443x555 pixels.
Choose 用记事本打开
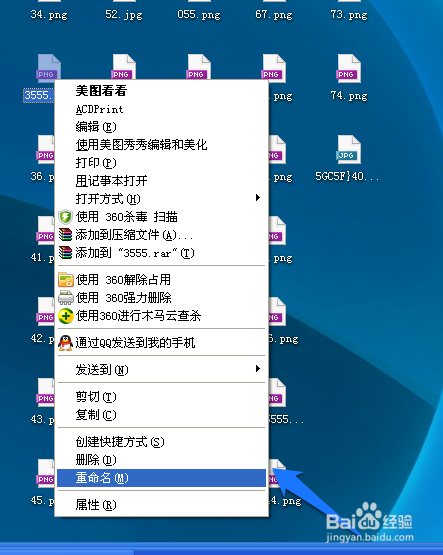point(111,181)
